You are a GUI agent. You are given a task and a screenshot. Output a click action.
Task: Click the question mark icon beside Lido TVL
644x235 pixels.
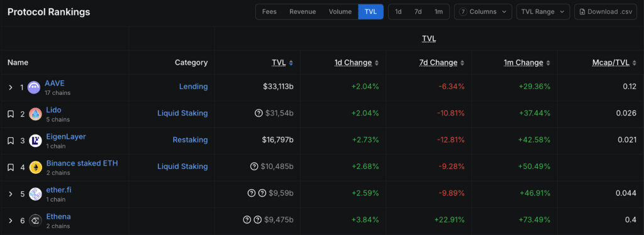click(258, 113)
